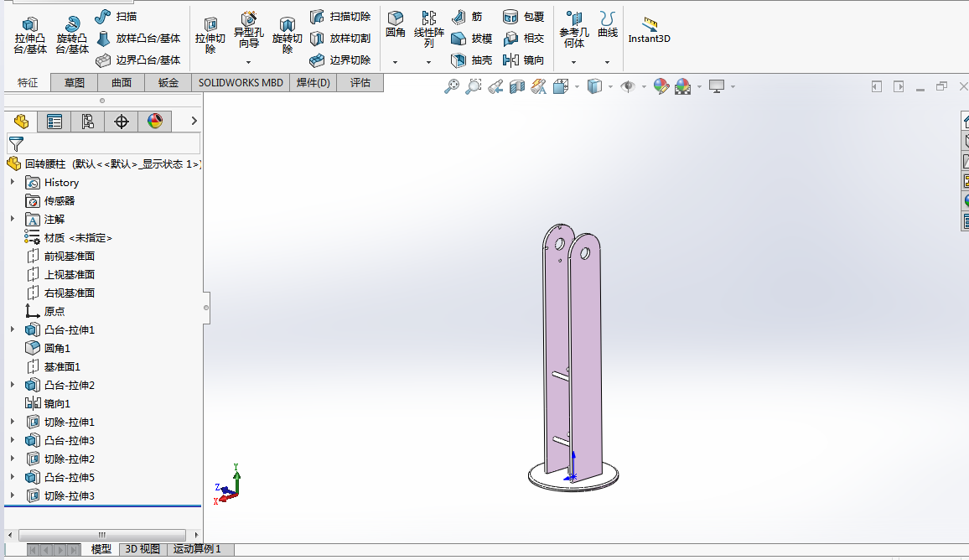
Task: Expand the 凸台-拉伸1 feature
Action: tap(13, 329)
